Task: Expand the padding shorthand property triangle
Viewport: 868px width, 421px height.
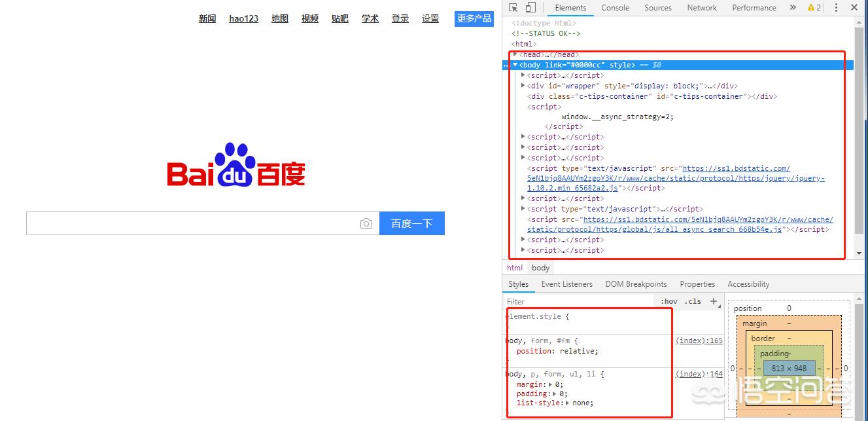Action: pos(555,394)
